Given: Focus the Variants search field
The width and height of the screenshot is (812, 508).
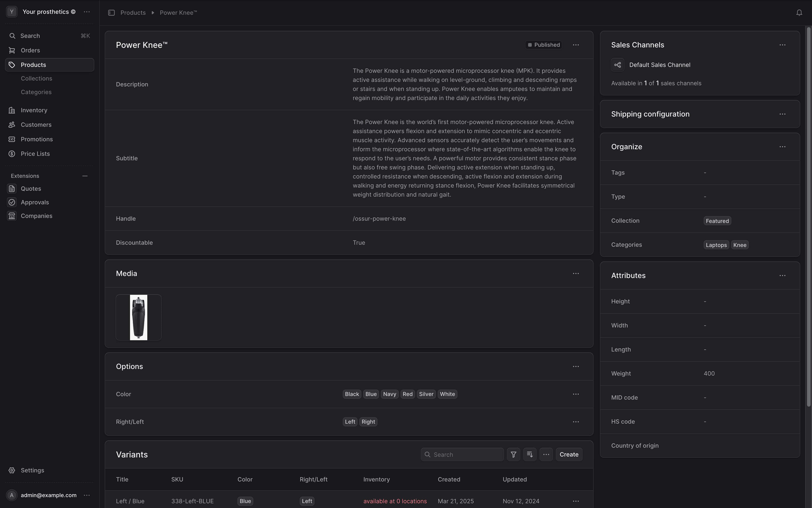Looking at the screenshot, I should click(x=462, y=454).
